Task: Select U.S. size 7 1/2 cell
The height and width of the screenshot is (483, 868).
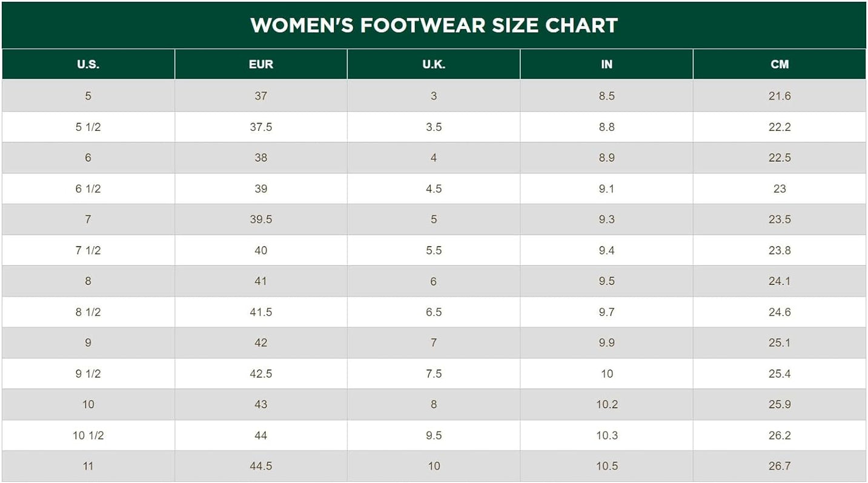Action: [x=88, y=250]
